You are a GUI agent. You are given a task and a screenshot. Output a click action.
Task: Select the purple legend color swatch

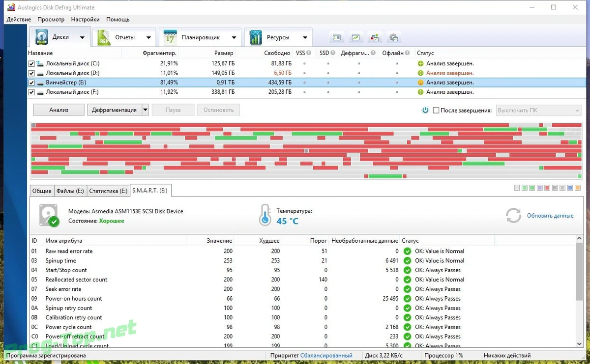tap(540, 188)
